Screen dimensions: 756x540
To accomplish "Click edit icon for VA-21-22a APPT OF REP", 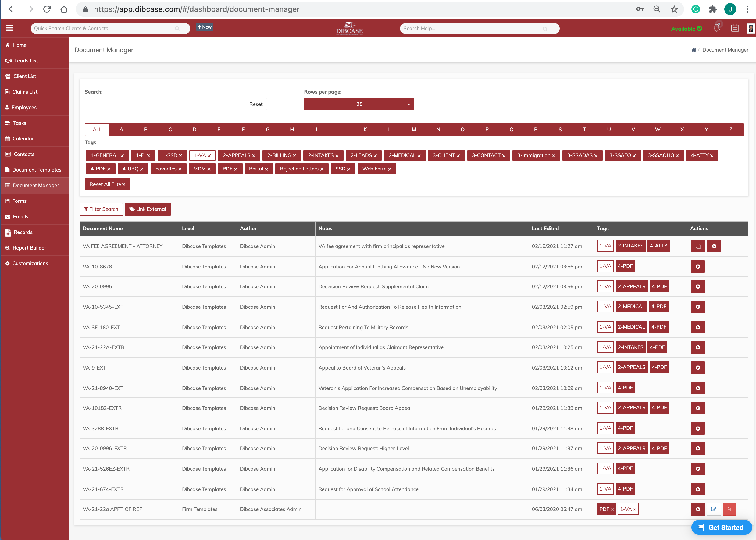I will pos(714,509).
